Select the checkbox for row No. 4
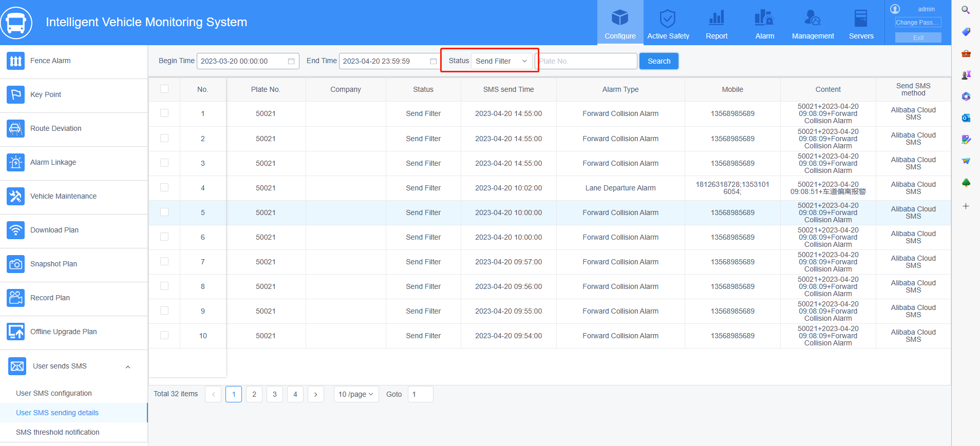This screenshot has width=980, height=446. (x=164, y=187)
